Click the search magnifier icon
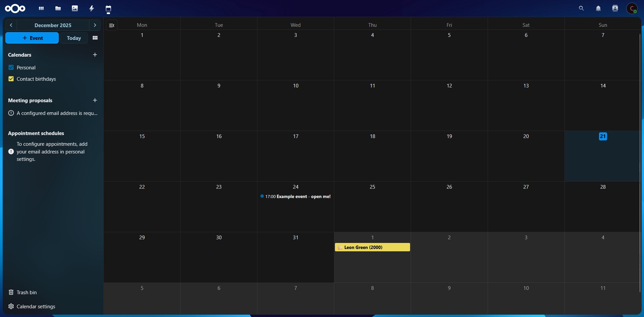Image resolution: width=644 pixels, height=317 pixels. pos(581,8)
